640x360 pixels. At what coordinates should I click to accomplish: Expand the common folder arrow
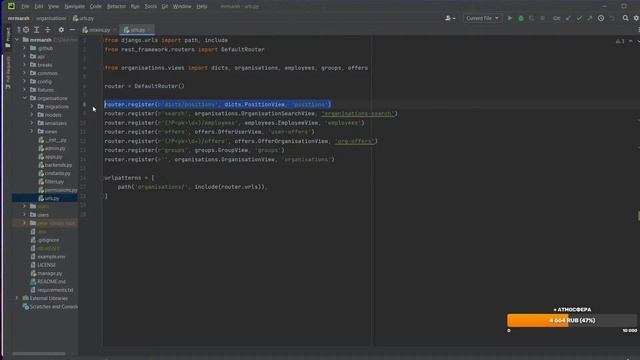(24, 73)
